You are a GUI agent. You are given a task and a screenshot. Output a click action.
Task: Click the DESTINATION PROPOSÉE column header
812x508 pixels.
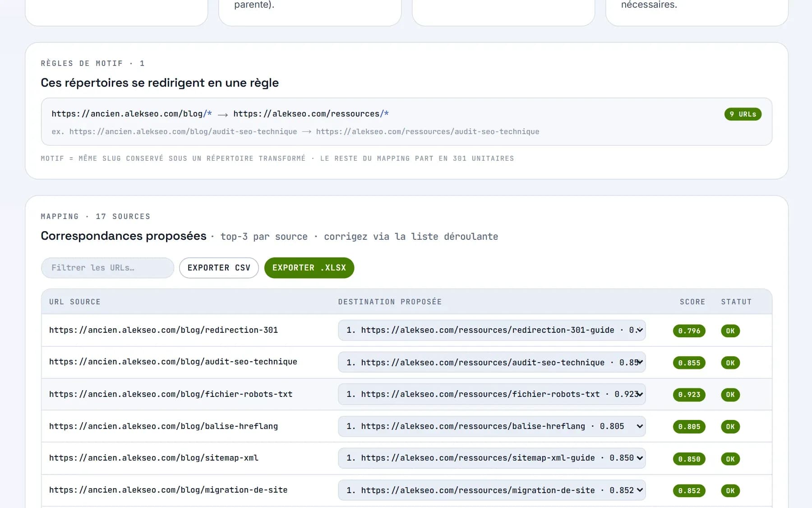tap(390, 302)
